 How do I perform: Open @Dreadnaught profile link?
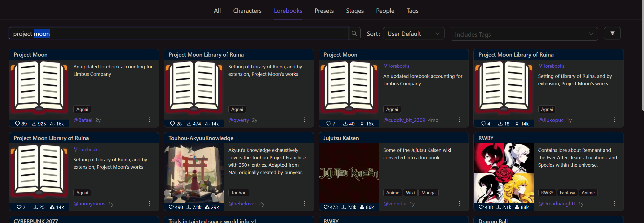[x=557, y=204]
